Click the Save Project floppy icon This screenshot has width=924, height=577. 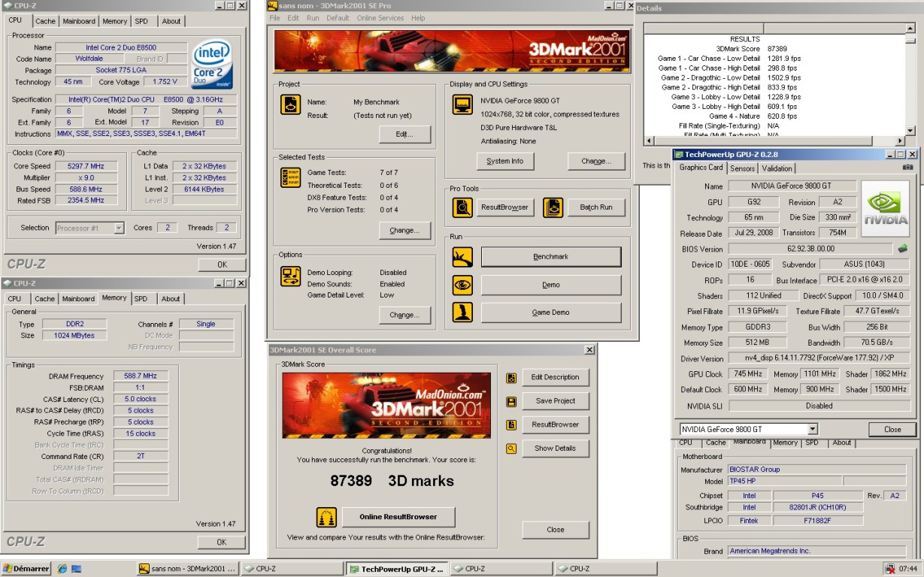[511, 401]
